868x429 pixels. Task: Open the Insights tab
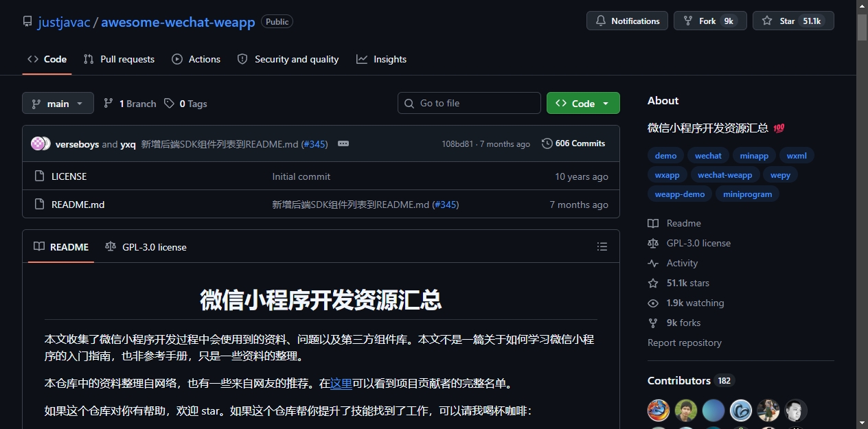(381, 59)
